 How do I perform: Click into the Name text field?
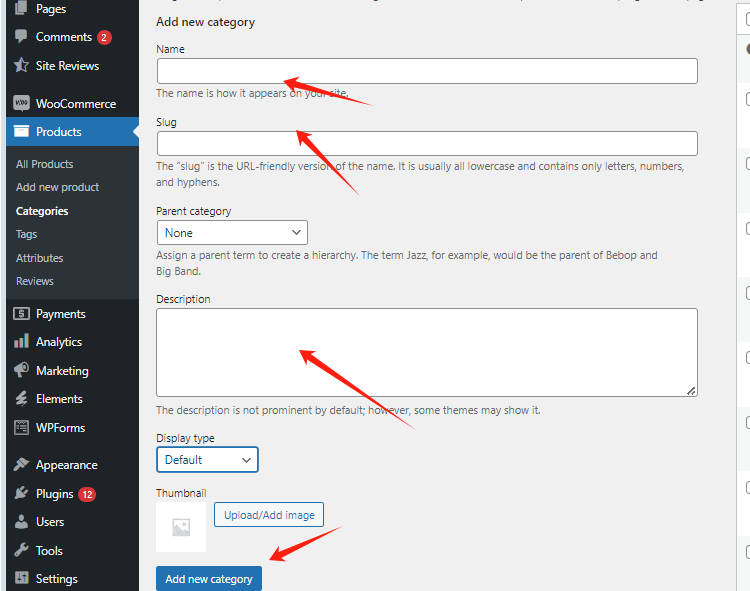point(426,71)
